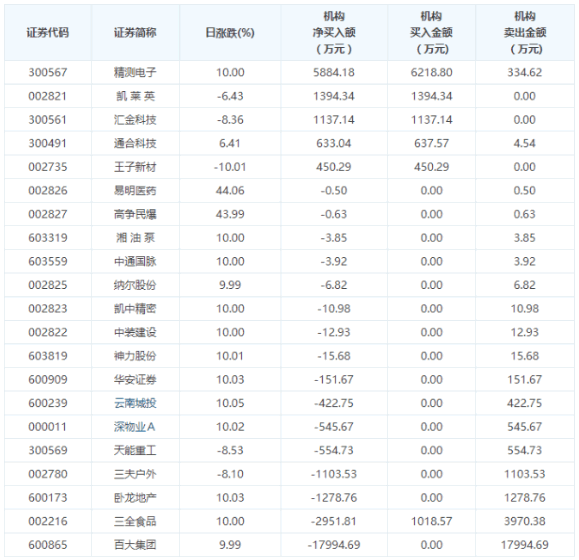Select stock code 300567
This screenshot has height=560, width=579.
click(48, 72)
